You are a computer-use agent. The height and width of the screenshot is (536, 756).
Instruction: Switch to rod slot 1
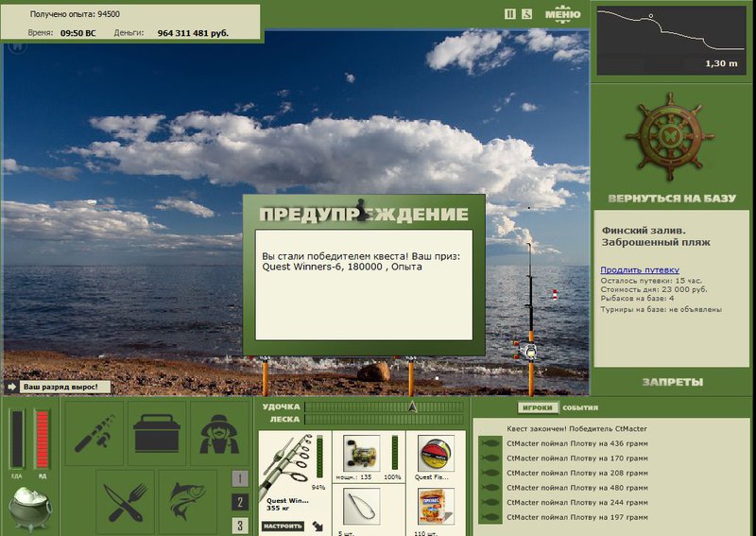pos(240,478)
